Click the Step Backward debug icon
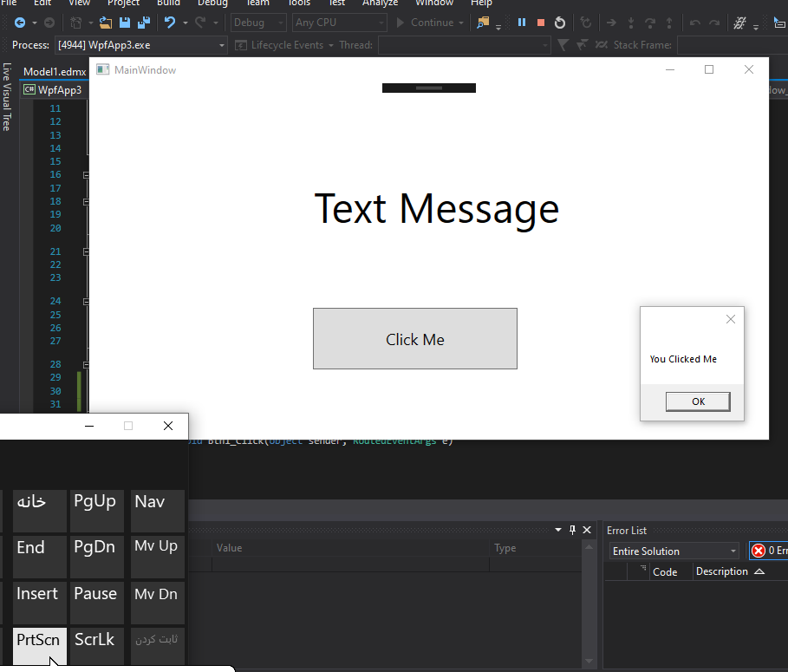 tap(695, 23)
